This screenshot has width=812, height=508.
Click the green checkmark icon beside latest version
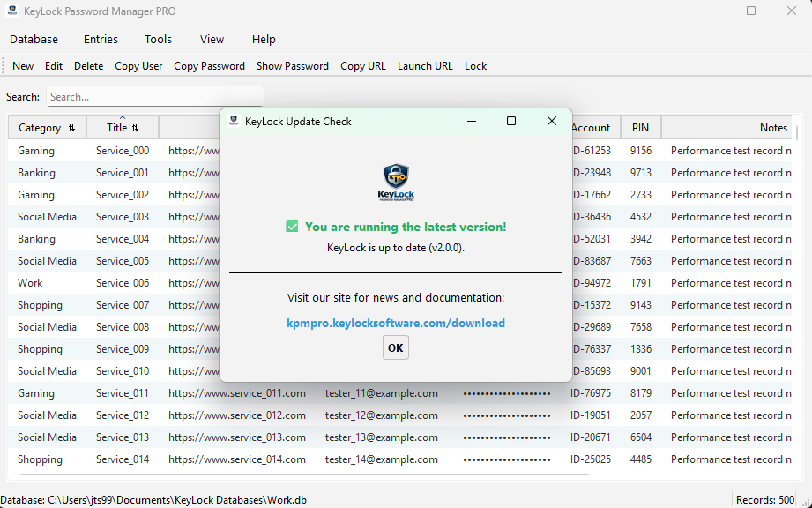click(292, 227)
